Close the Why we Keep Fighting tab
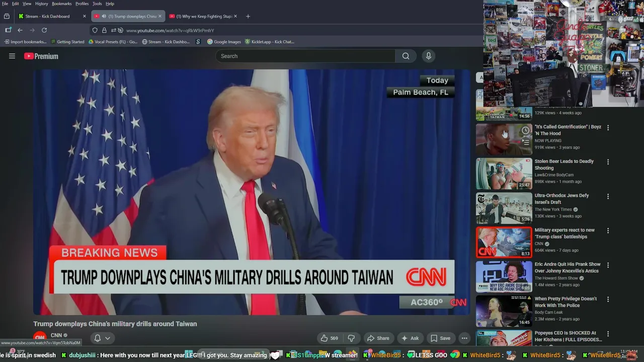 click(x=235, y=16)
